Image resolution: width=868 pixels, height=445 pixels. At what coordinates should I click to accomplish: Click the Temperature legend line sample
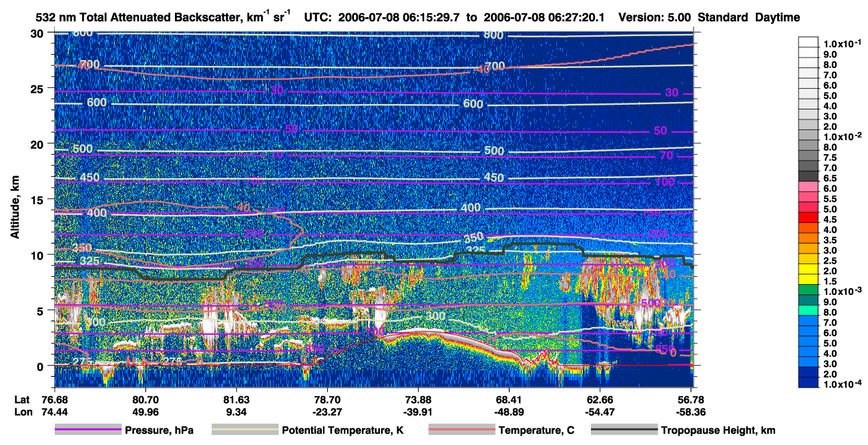click(x=461, y=430)
